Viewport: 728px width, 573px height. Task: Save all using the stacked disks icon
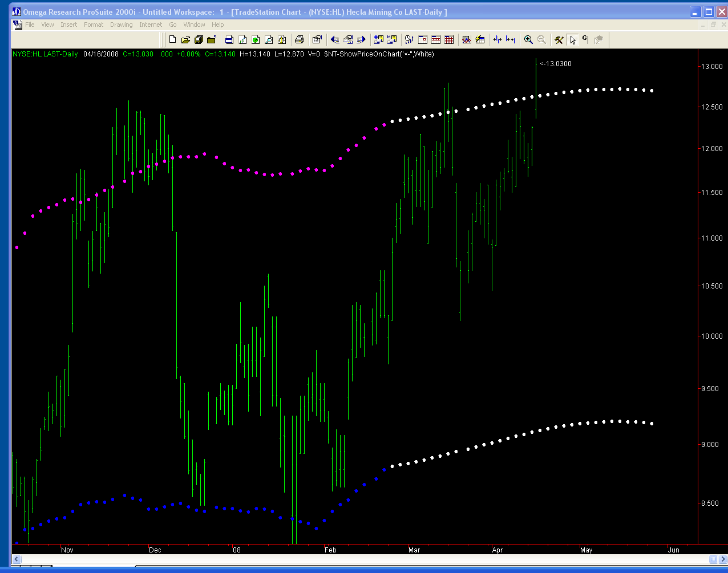pyautogui.click(x=199, y=39)
